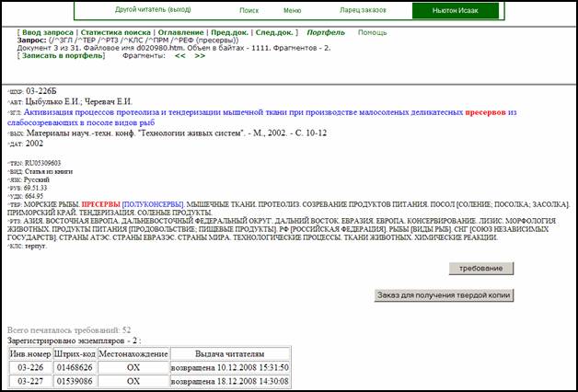Open the 'Поиск' menu item
Screen dimensions: 578x392
249,10
